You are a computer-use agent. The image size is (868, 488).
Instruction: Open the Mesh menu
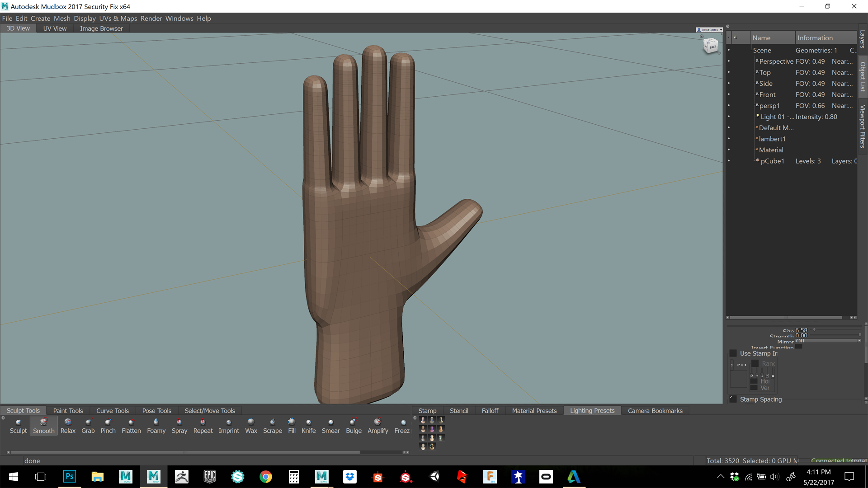point(62,19)
